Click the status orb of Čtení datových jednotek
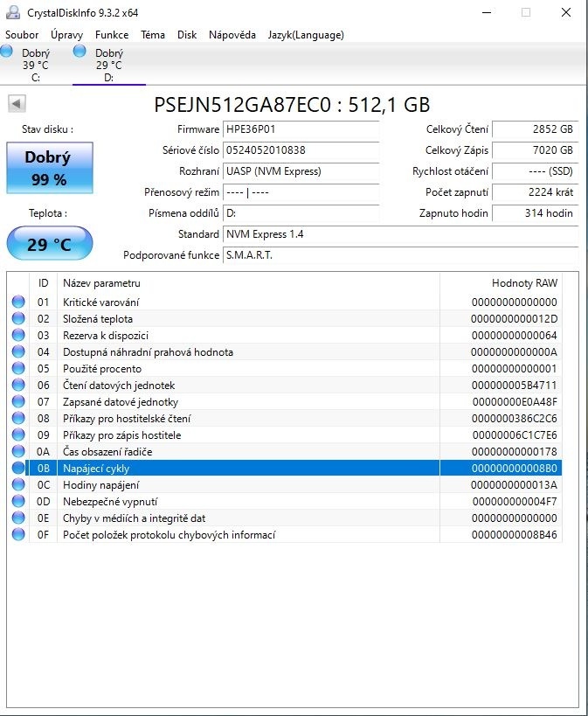Image resolution: width=588 pixels, height=716 pixels. [x=18, y=385]
